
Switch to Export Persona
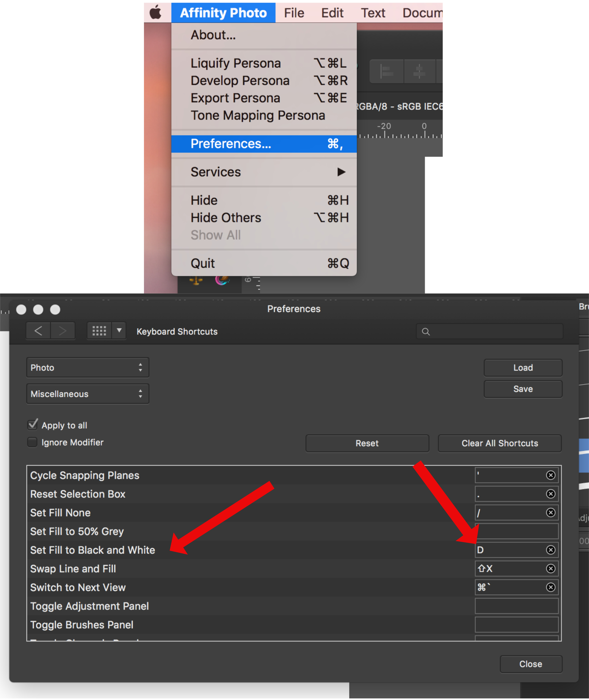[x=264, y=98]
